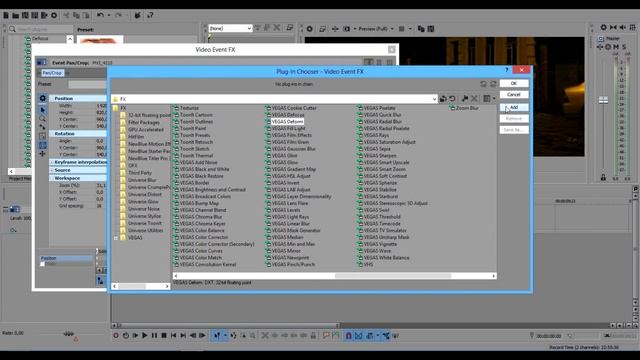Viewport: 640px width, 360px height.
Task: Click the refresh icon in Plug-In Chooser
Action: pos(452,99)
